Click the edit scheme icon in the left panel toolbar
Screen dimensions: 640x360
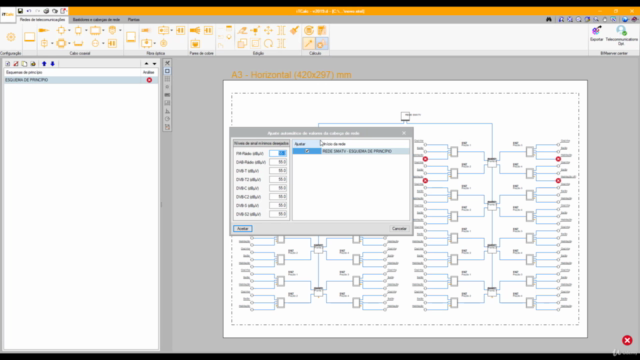(x=16, y=64)
